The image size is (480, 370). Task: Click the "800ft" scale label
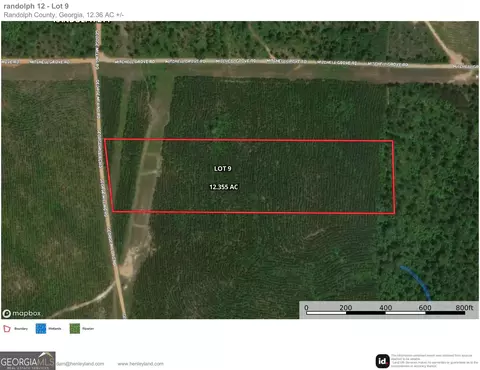pos(464,307)
